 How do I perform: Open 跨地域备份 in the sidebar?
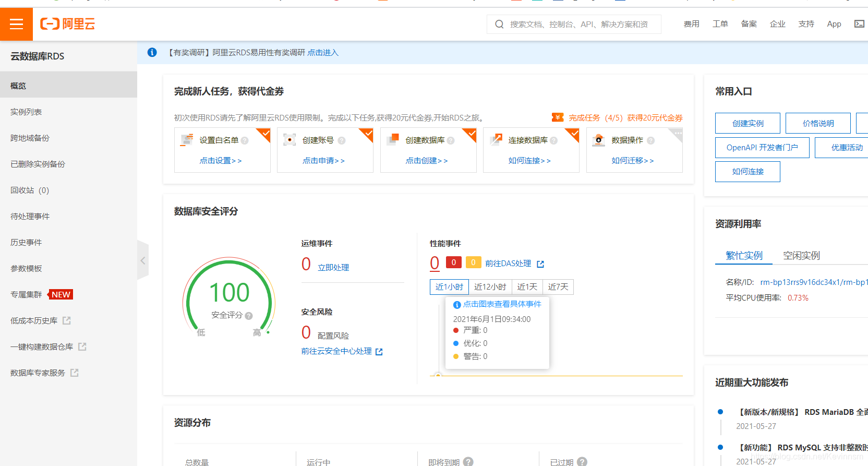[x=68, y=138]
